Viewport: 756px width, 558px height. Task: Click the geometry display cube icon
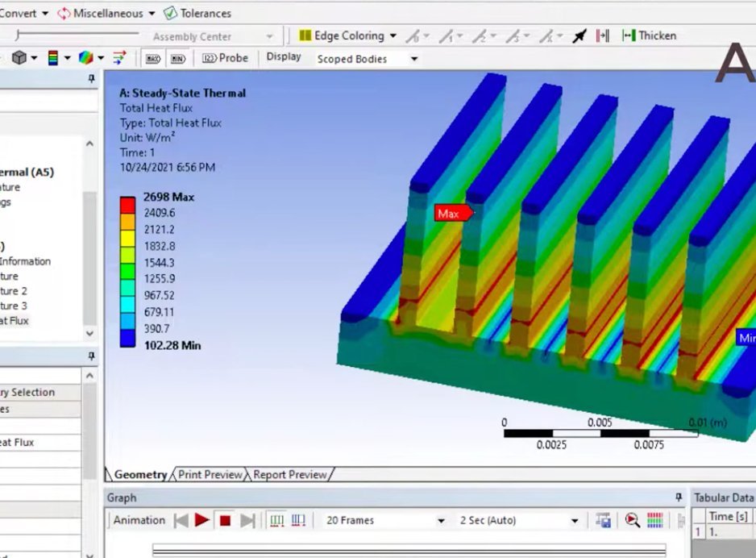click(x=19, y=58)
